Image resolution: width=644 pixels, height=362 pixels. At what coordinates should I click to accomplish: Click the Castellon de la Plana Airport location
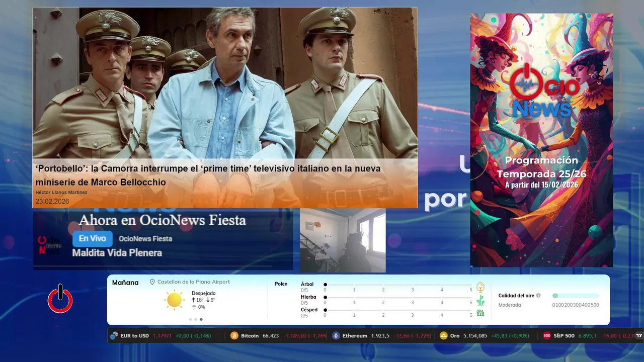click(x=194, y=282)
